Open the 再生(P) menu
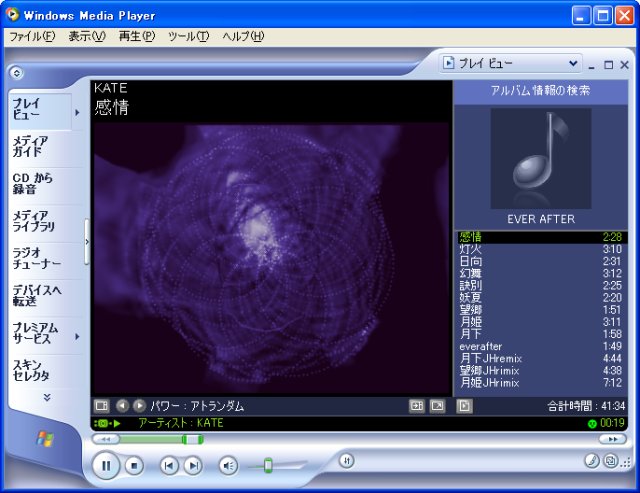Viewport: 640px width, 493px height. point(137,37)
